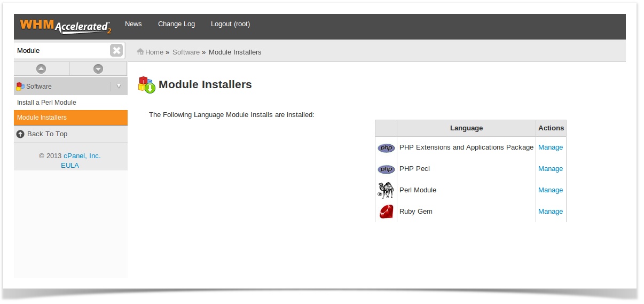The height and width of the screenshot is (304, 644).
Task: Select Install a Perl Module in sidebar
Action: [46, 103]
